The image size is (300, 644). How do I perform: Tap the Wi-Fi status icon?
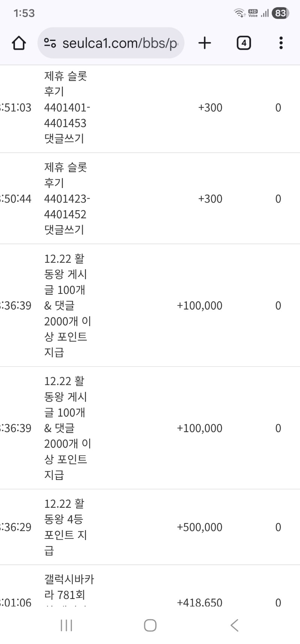tap(239, 14)
